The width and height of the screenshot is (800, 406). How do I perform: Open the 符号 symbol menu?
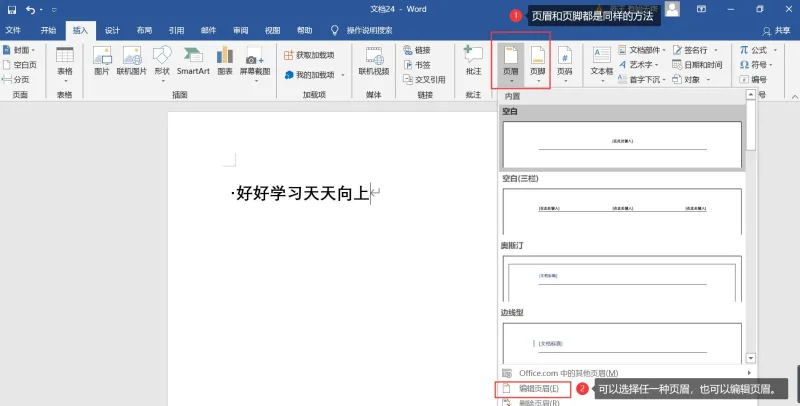pyautogui.click(x=756, y=65)
